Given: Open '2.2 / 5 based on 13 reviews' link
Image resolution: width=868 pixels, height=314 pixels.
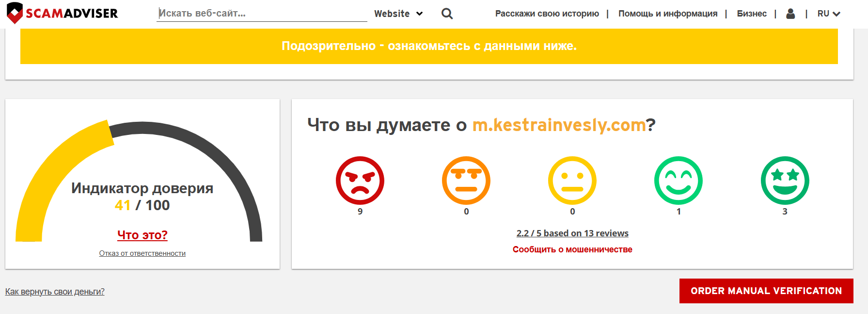Looking at the screenshot, I should click(572, 233).
